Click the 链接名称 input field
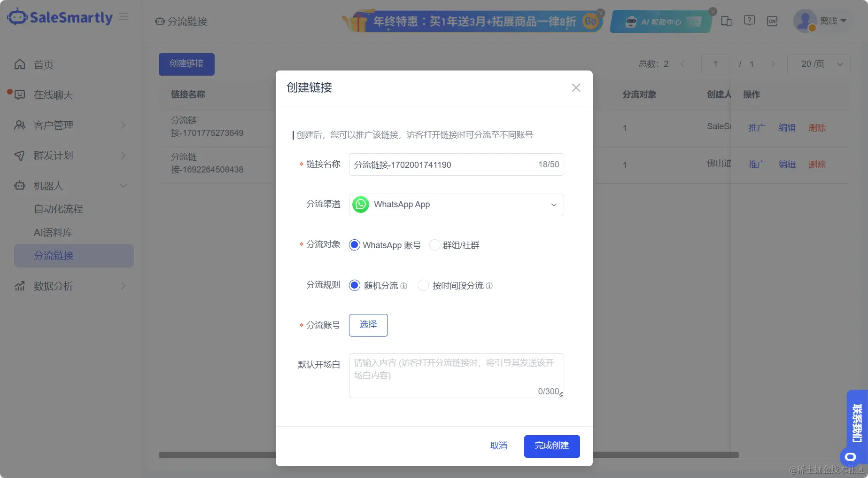 coord(456,165)
